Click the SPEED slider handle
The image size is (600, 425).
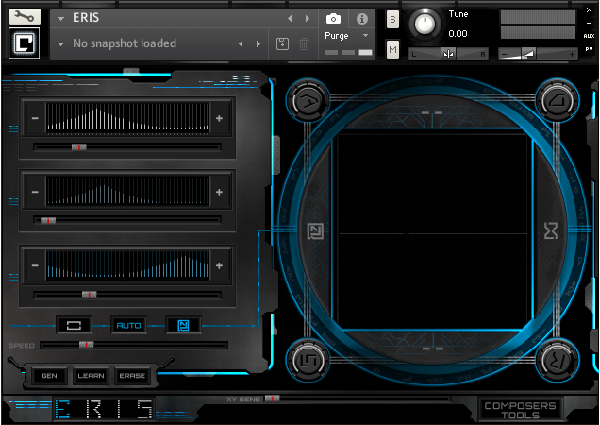[86, 345]
